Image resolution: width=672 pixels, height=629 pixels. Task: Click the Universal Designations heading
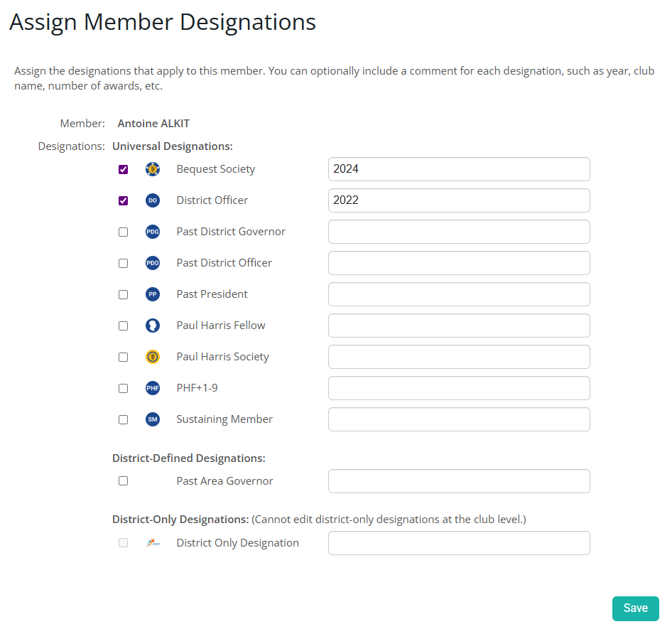(173, 146)
